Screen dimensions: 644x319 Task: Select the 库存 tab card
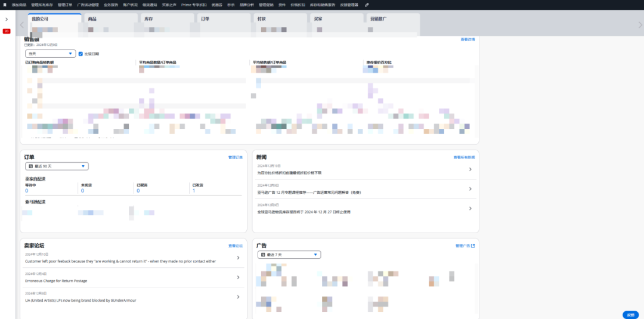(x=167, y=24)
